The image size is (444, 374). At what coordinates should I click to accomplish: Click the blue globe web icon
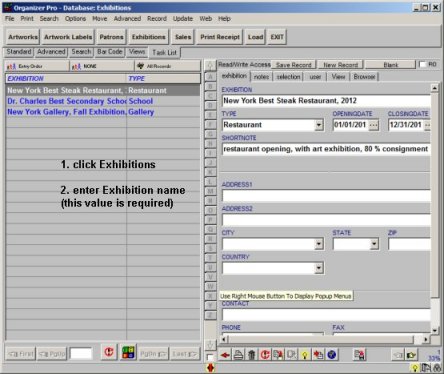[331, 355]
